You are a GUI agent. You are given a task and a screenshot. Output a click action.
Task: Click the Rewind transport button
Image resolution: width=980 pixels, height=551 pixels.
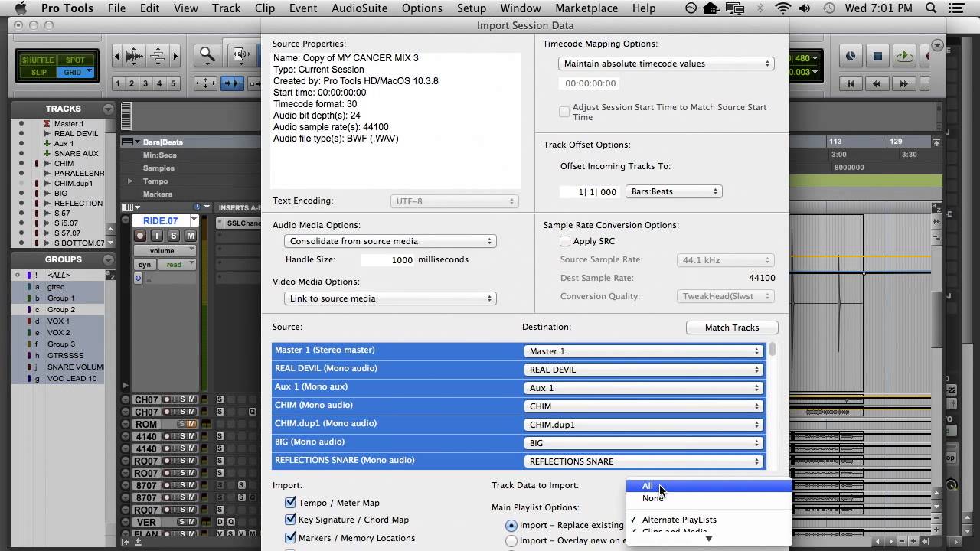877,83
